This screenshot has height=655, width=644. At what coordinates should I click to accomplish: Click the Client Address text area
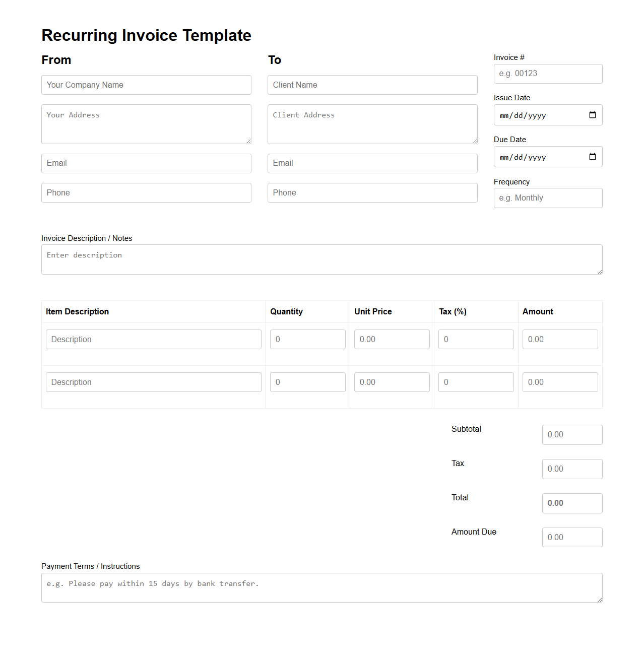(372, 124)
